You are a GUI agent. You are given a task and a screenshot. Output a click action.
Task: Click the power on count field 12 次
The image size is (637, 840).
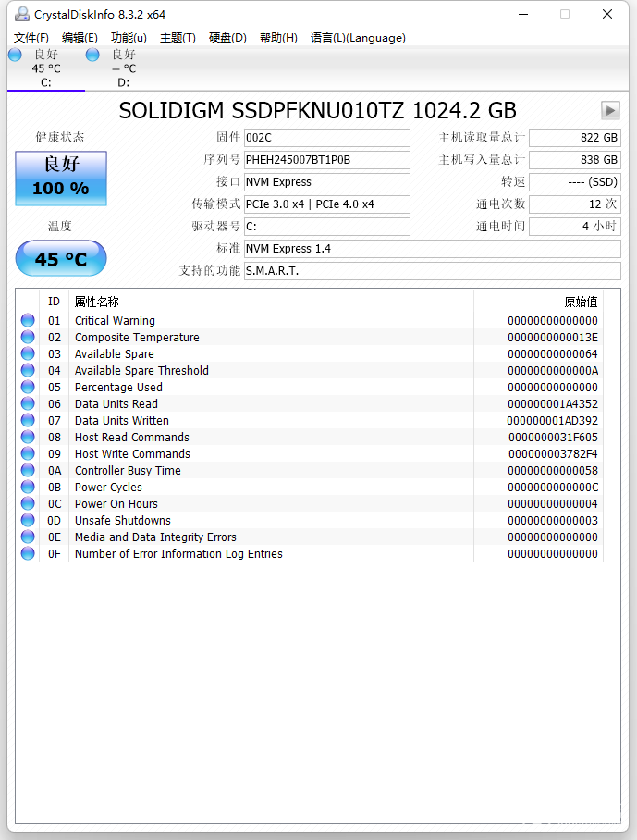coord(575,204)
